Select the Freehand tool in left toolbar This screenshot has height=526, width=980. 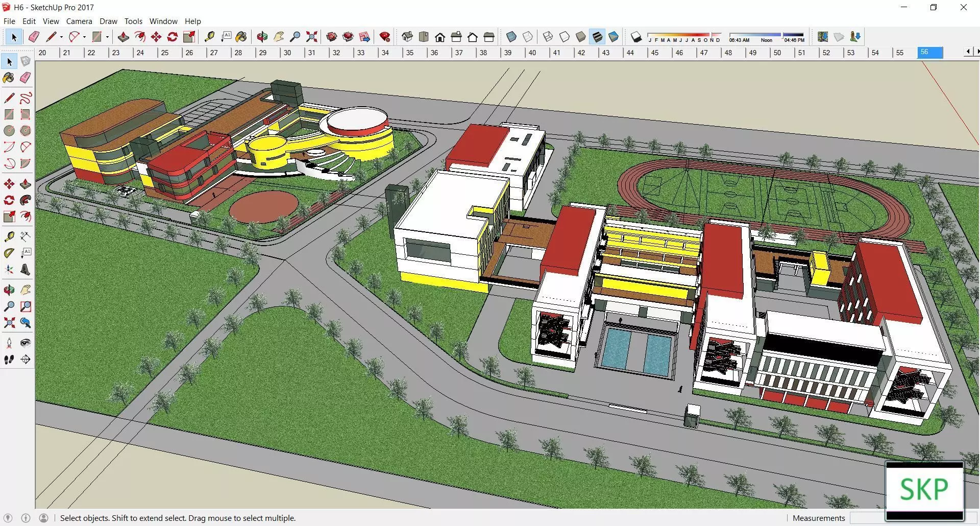point(26,98)
